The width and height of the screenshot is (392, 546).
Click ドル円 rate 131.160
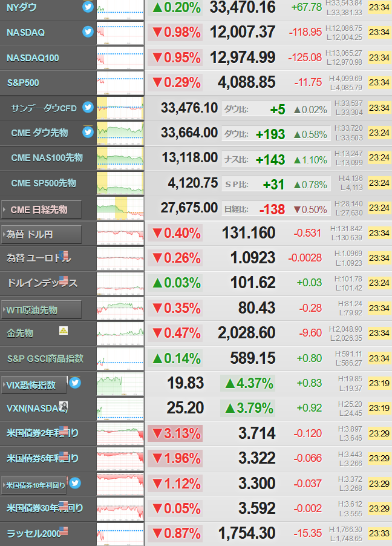[249, 232]
